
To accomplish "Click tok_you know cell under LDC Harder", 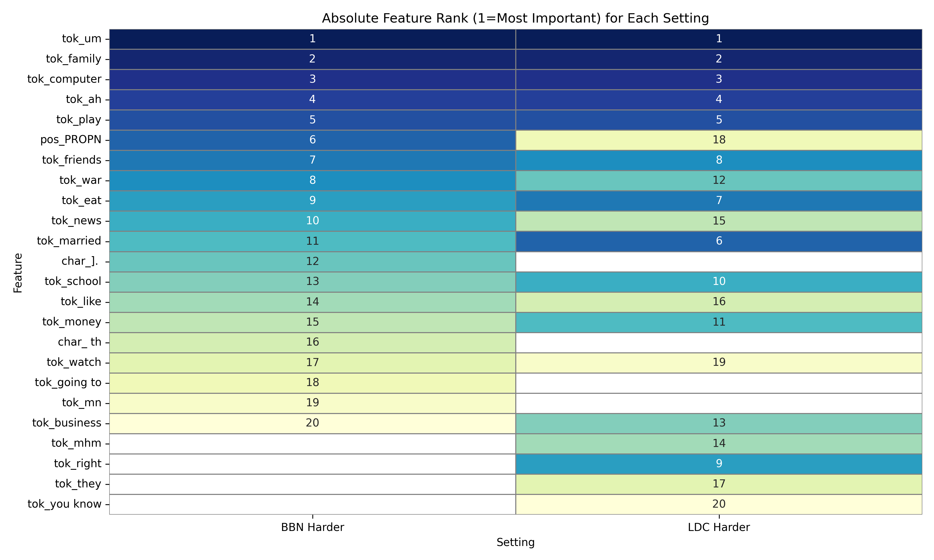I will pos(718,504).
